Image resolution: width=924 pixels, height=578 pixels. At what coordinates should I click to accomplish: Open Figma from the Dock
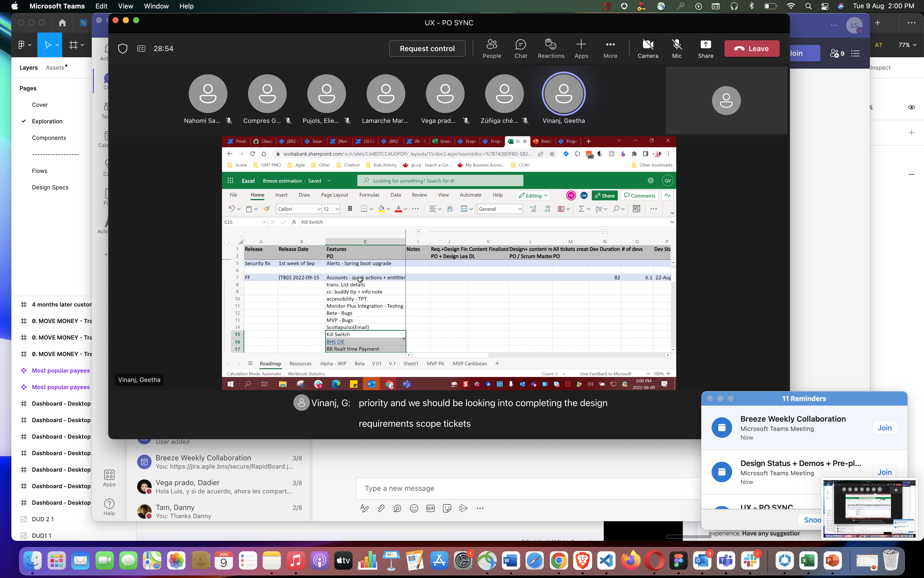(679, 561)
